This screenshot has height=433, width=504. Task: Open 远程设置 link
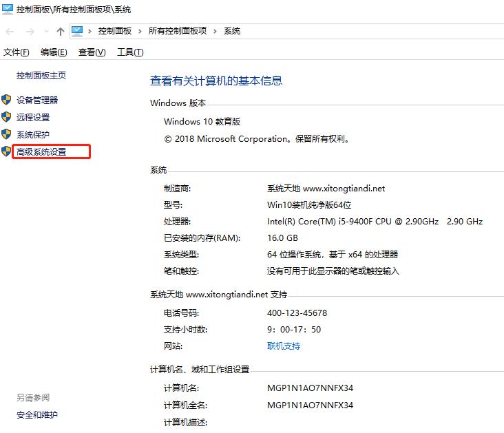click(33, 117)
